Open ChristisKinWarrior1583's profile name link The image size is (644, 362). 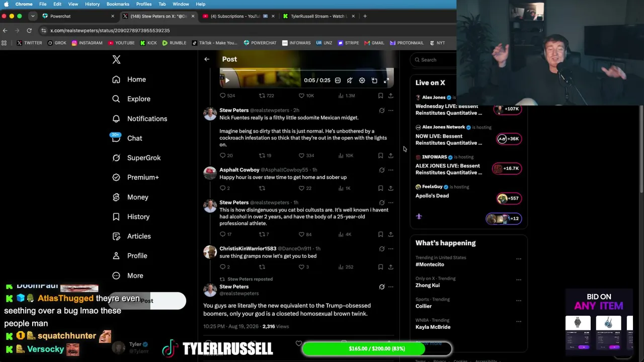(248, 248)
